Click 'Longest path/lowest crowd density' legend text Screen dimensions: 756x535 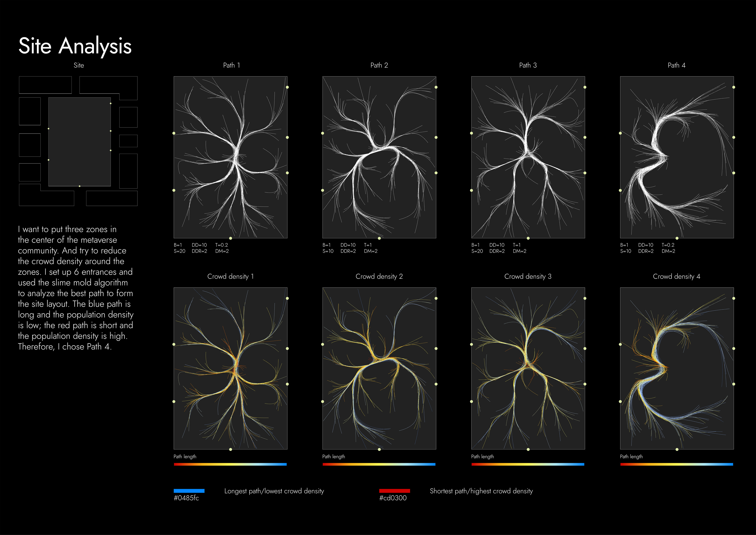[274, 491]
